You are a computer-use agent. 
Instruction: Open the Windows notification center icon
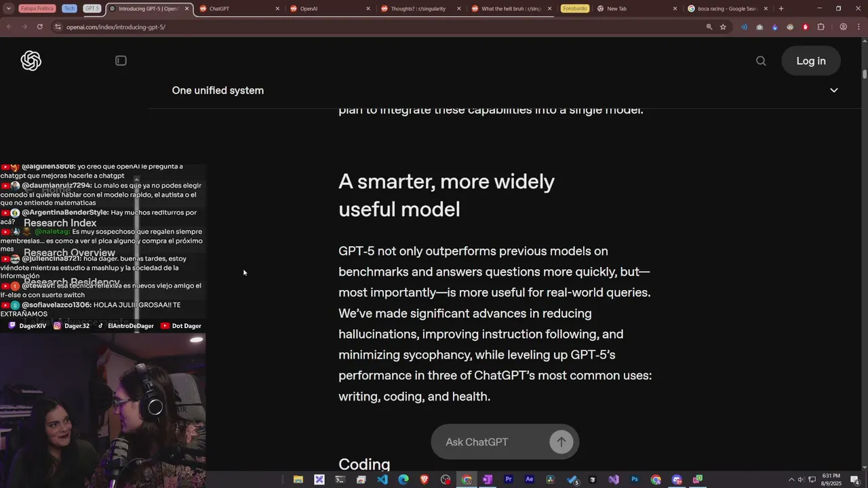(854, 480)
